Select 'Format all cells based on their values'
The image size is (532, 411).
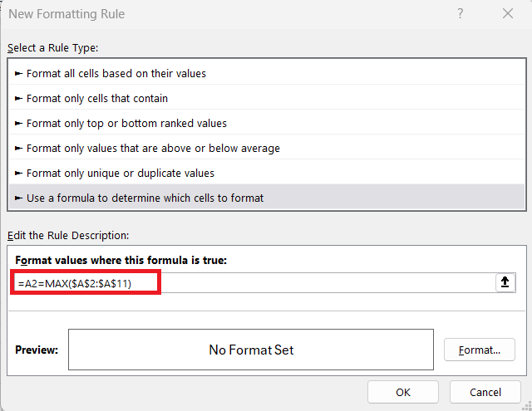[x=267, y=74]
